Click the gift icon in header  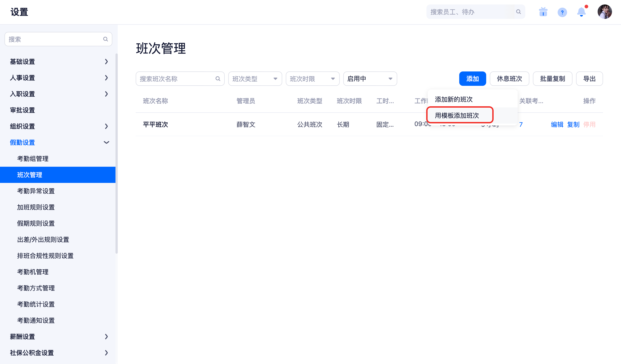543,12
